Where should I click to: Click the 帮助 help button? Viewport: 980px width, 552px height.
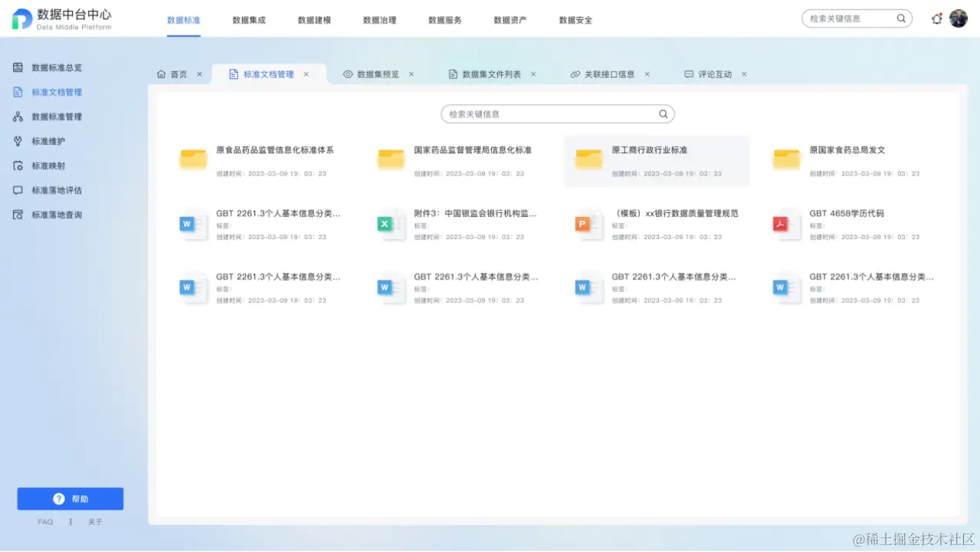tap(70, 498)
